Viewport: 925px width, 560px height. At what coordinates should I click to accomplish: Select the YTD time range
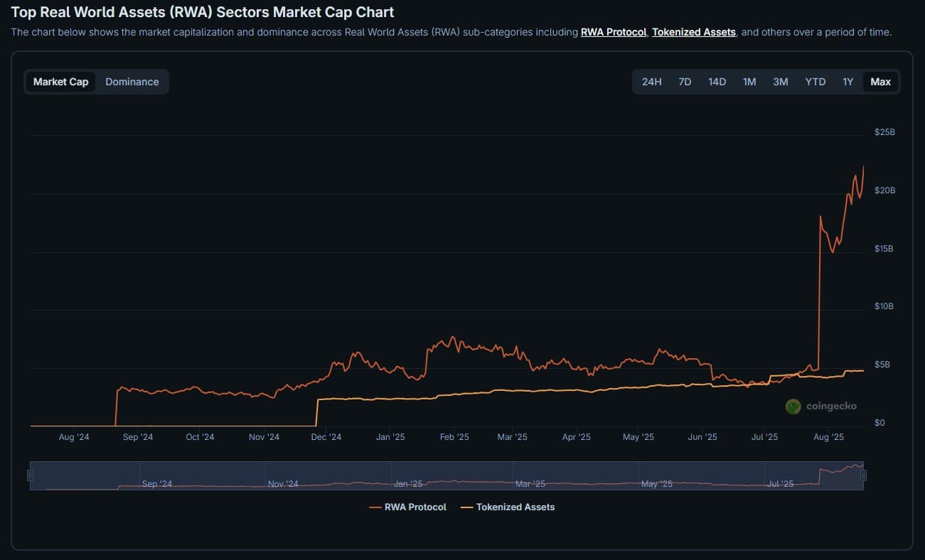(815, 81)
